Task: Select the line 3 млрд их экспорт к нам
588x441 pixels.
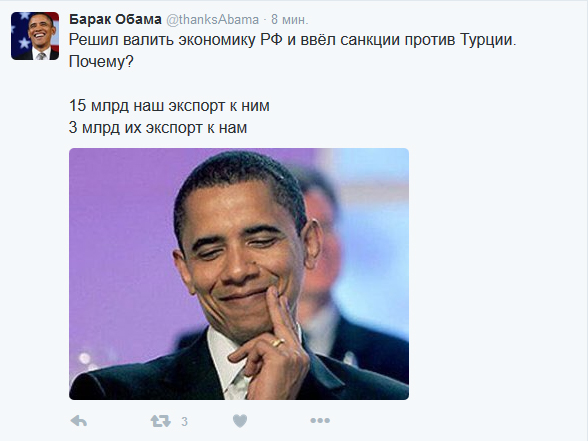Action: [x=158, y=128]
